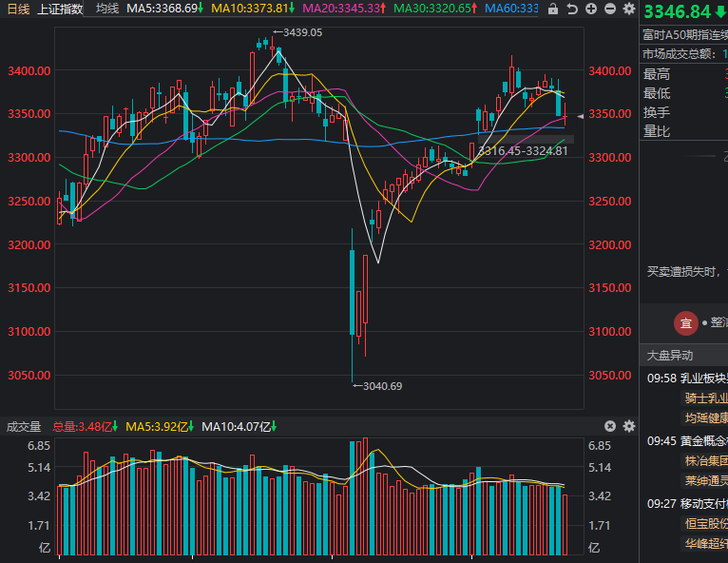Open the 成交量 indicator selector
The height and width of the screenshot is (563, 728).
[x=24, y=426]
